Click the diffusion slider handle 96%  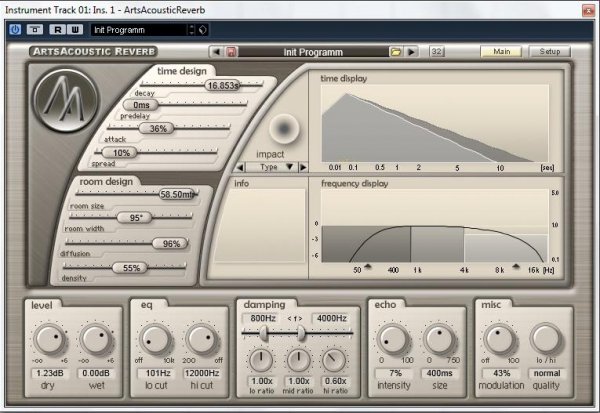click(x=170, y=243)
